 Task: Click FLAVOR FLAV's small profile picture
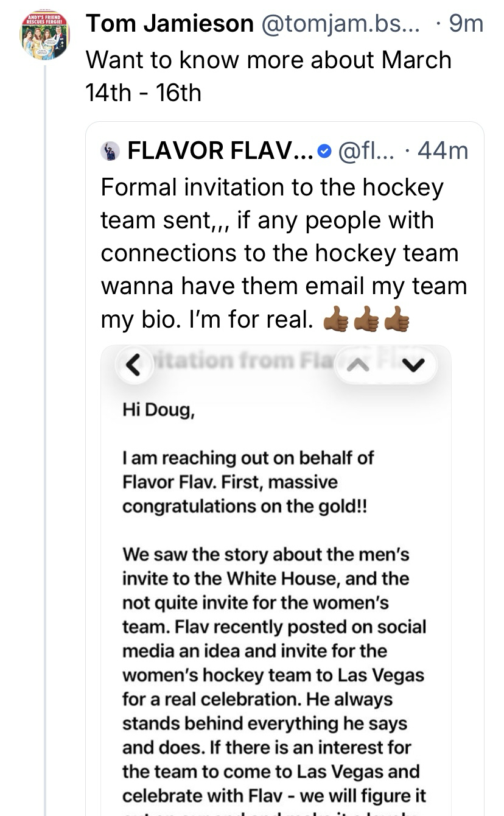110,150
